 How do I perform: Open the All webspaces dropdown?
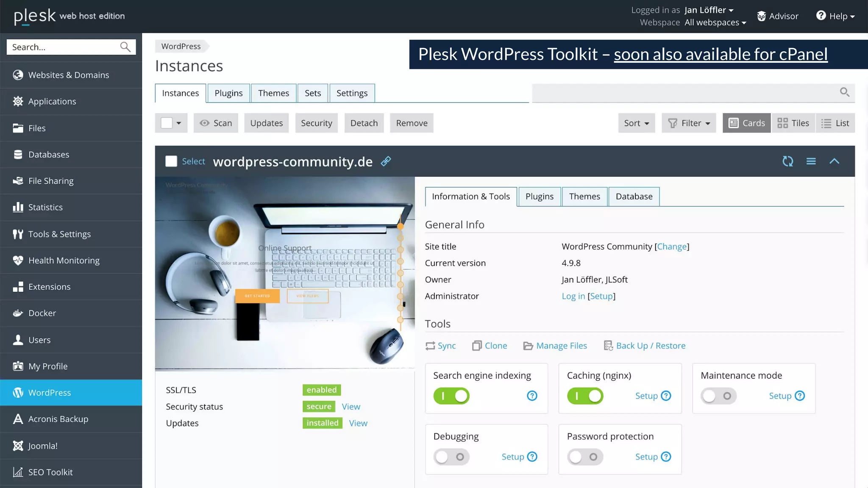point(715,22)
